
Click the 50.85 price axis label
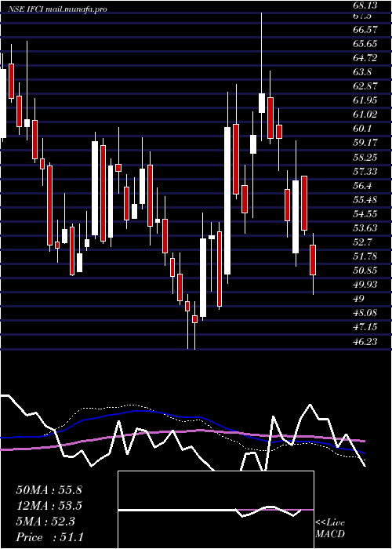pos(365,271)
